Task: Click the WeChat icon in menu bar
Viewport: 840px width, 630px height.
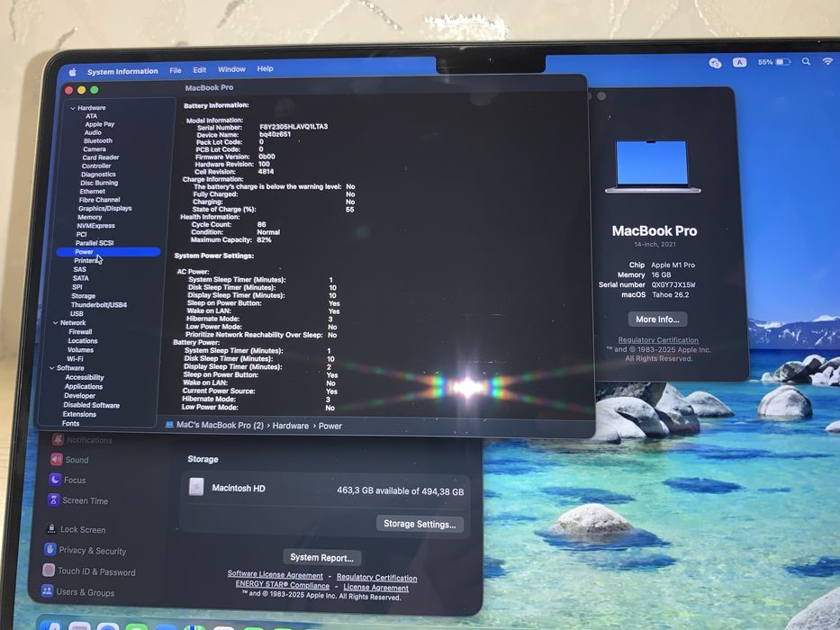Action: pos(715,63)
